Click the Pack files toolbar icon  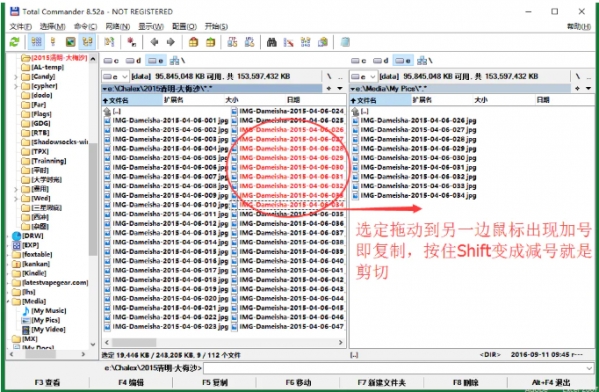(x=193, y=42)
